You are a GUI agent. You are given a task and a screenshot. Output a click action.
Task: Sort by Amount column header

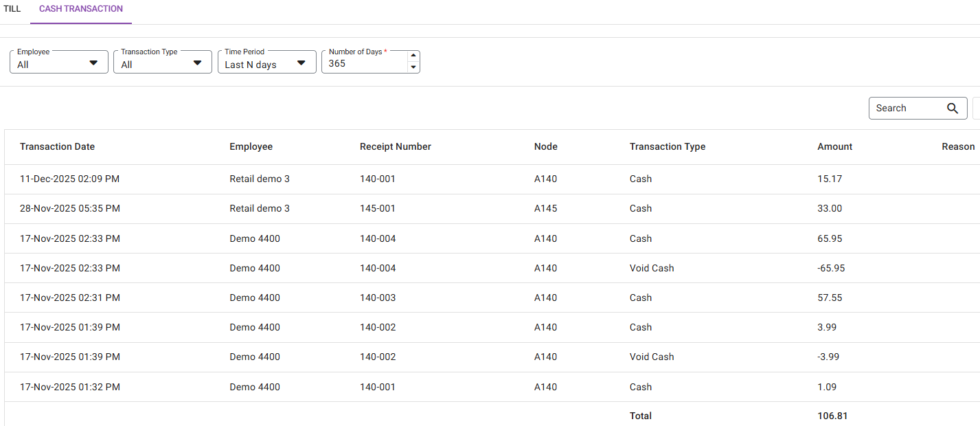(x=834, y=146)
